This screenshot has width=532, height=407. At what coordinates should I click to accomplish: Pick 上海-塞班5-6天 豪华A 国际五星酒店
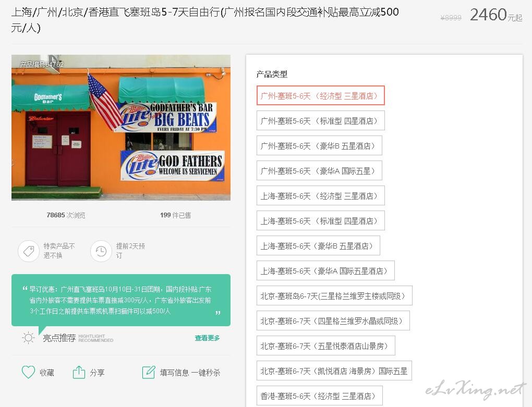(325, 271)
